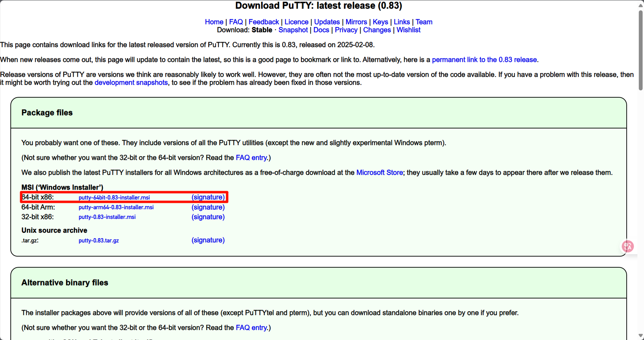
Task: Open the Team page
Action: [424, 22]
